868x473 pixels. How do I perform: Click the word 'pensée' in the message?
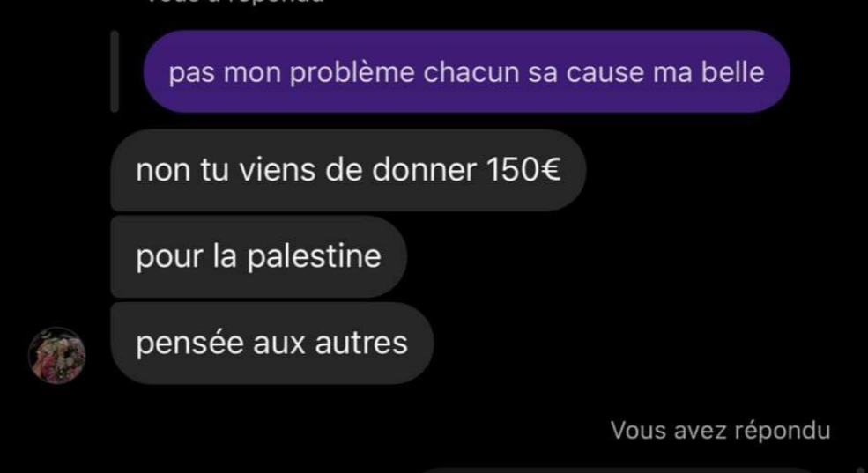pyautogui.click(x=189, y=344)
